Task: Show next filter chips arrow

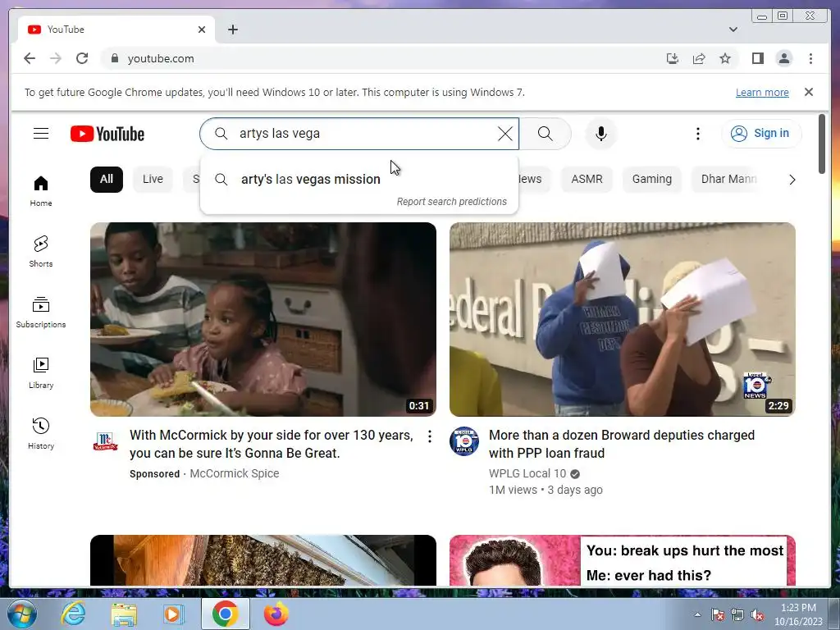Action: pyautogui.click(x=792, y=180)
